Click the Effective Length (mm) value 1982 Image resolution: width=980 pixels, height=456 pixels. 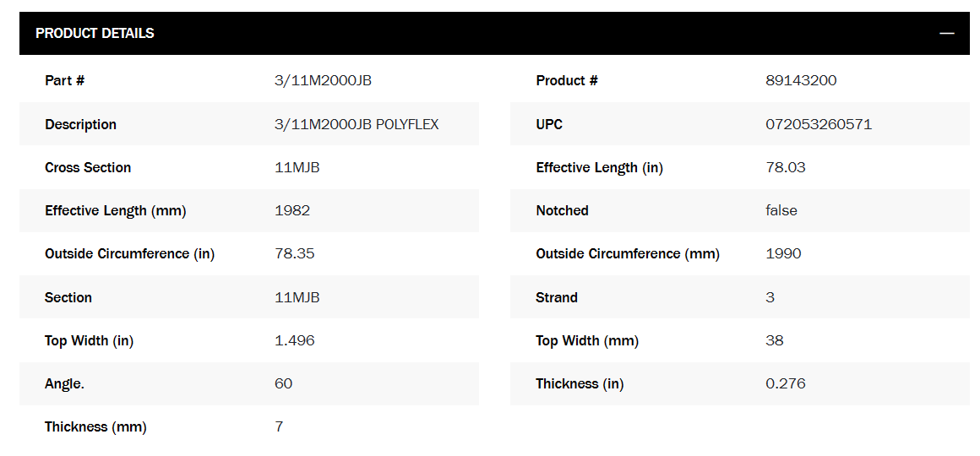(292, 210)
